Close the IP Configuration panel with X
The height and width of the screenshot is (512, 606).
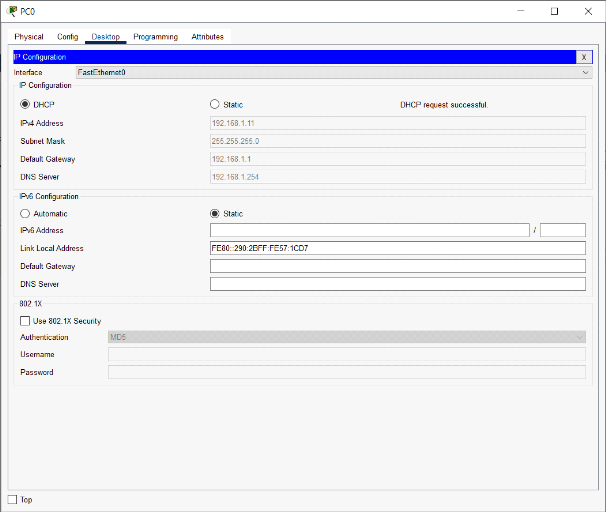584,57
